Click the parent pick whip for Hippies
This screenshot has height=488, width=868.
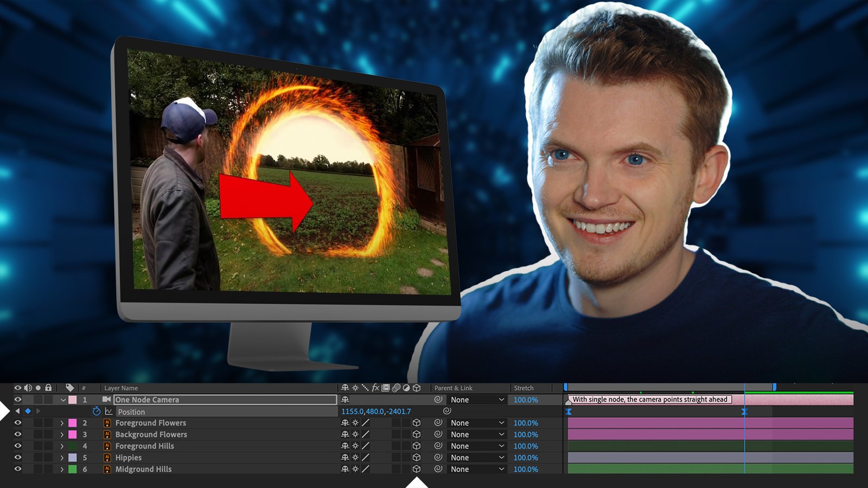(438, 458)
